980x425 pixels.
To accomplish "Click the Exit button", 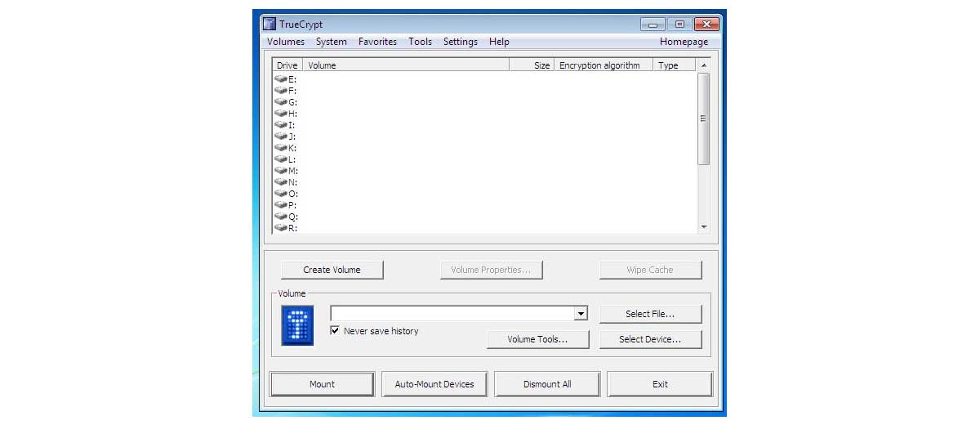I will pyautogui.click(x=660, y=384).
